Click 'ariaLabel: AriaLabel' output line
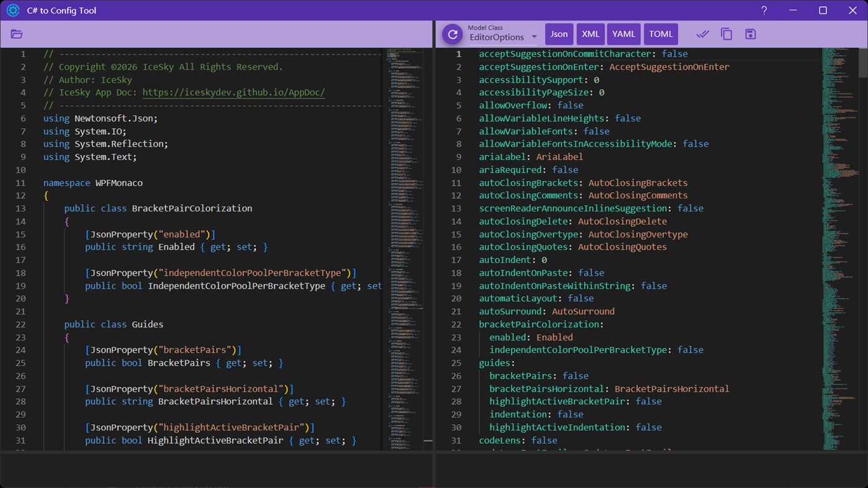This screenshot has width=868, height=488. (x=531, y=157)
